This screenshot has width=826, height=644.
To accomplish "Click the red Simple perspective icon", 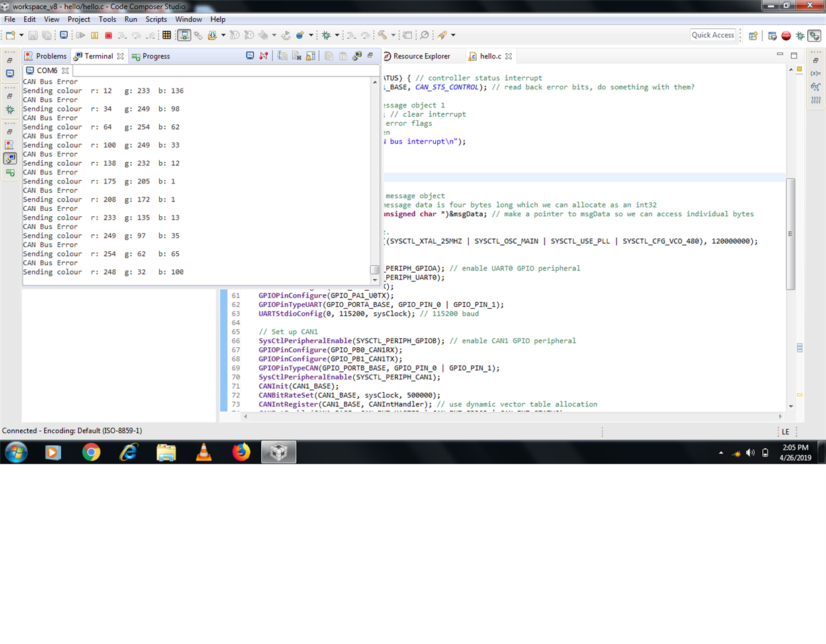I will tap(786, 36).
